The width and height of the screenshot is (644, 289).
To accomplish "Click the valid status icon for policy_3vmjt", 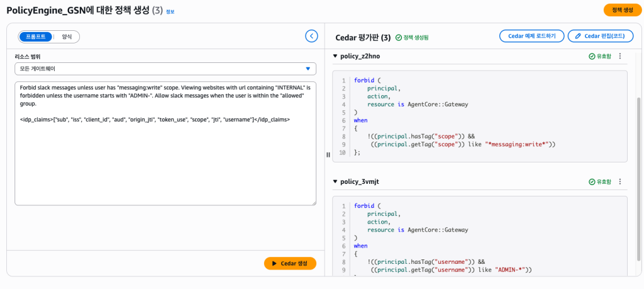I will (x=592, y=181).
